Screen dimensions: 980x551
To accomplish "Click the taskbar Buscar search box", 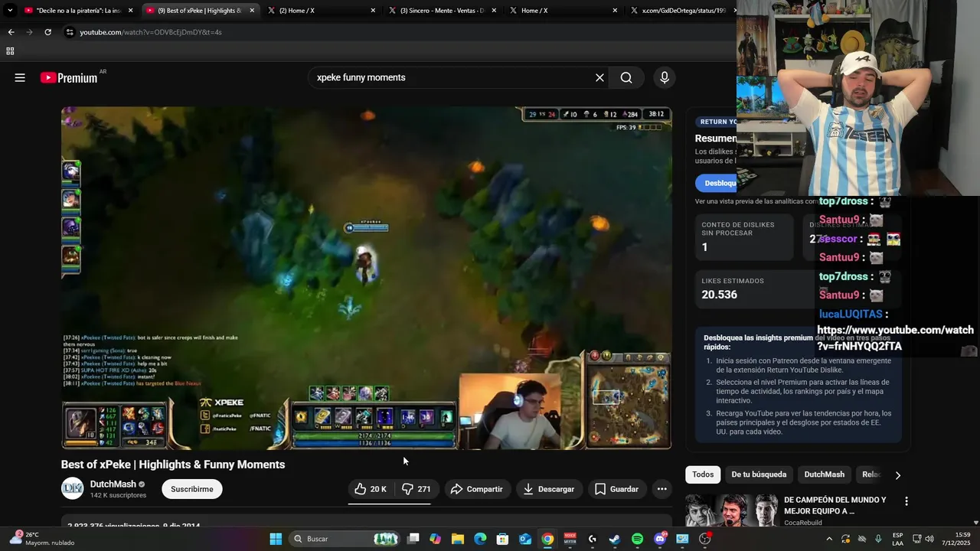I will [346, 539].
